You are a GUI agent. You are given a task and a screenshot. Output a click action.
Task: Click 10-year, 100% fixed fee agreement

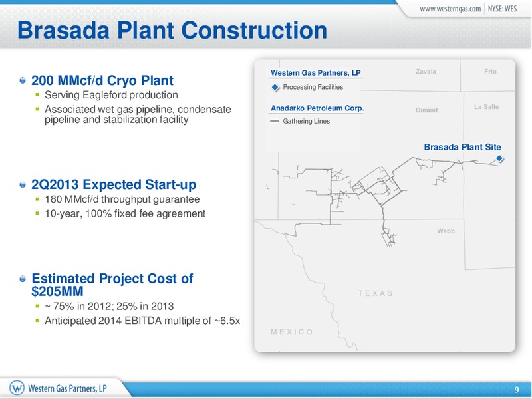pyautogui.click(x=125, y=213)
